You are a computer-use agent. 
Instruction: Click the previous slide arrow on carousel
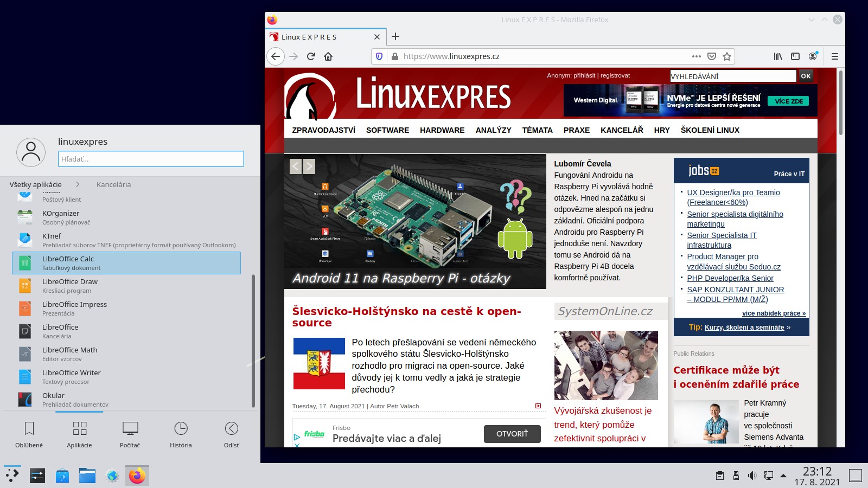click(x=296, y=166)
